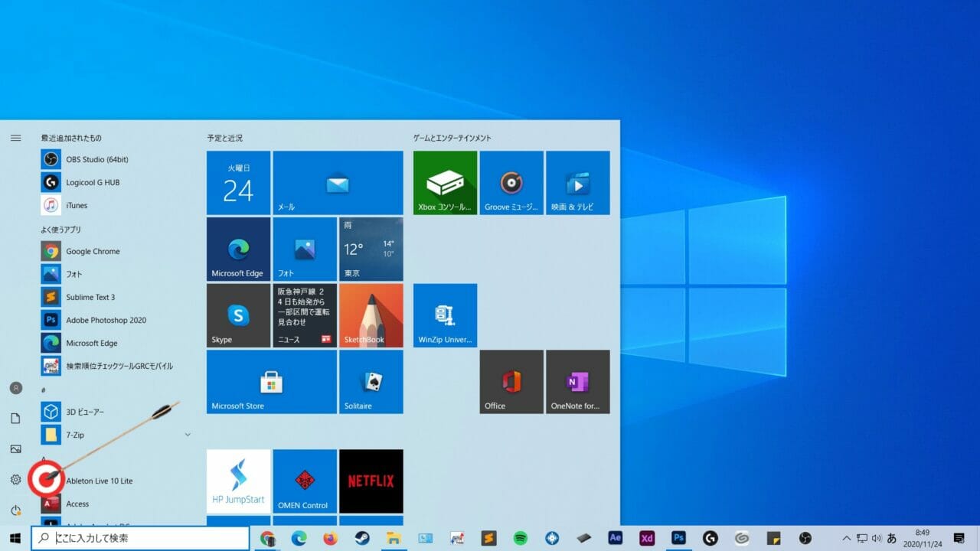Launch the Solitaire tile

tap(371, 382)
